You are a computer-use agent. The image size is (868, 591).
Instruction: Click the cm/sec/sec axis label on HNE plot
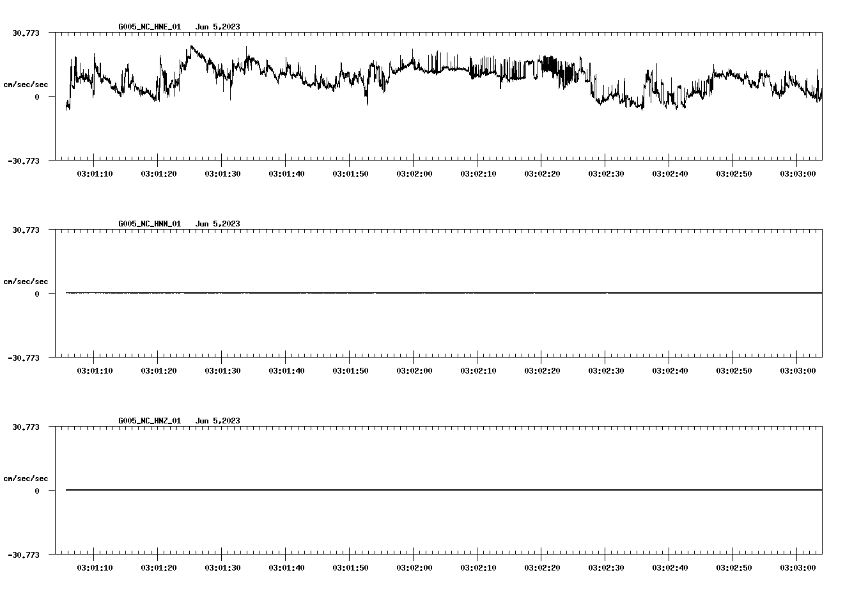[26, 84]
